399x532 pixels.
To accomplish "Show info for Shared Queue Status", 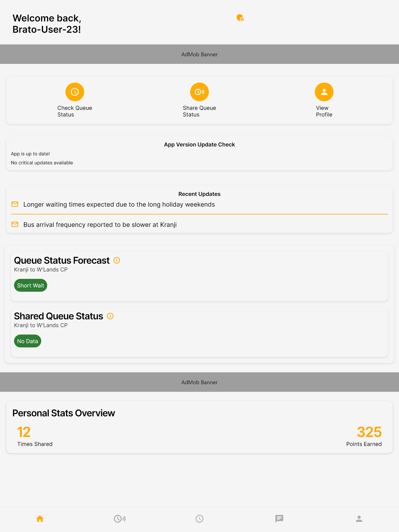I will tap(110, 316).
